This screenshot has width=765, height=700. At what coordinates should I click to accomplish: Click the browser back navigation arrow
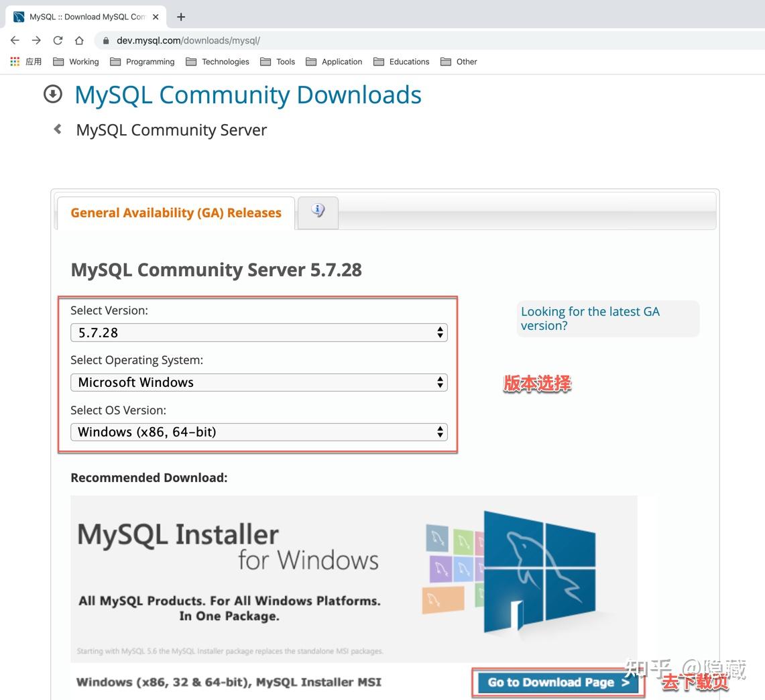15,40
